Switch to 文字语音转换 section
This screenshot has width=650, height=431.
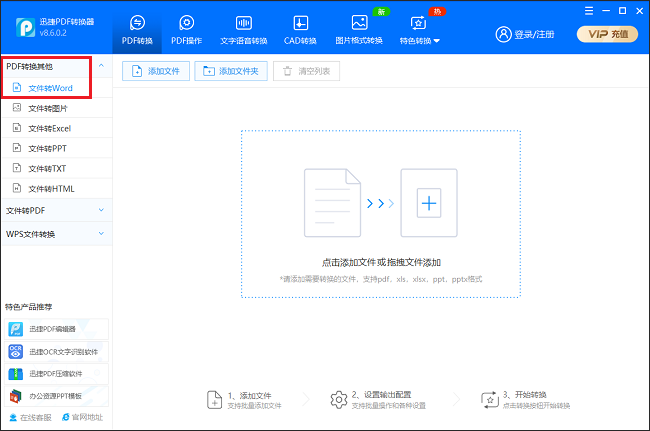click(242, 29)
